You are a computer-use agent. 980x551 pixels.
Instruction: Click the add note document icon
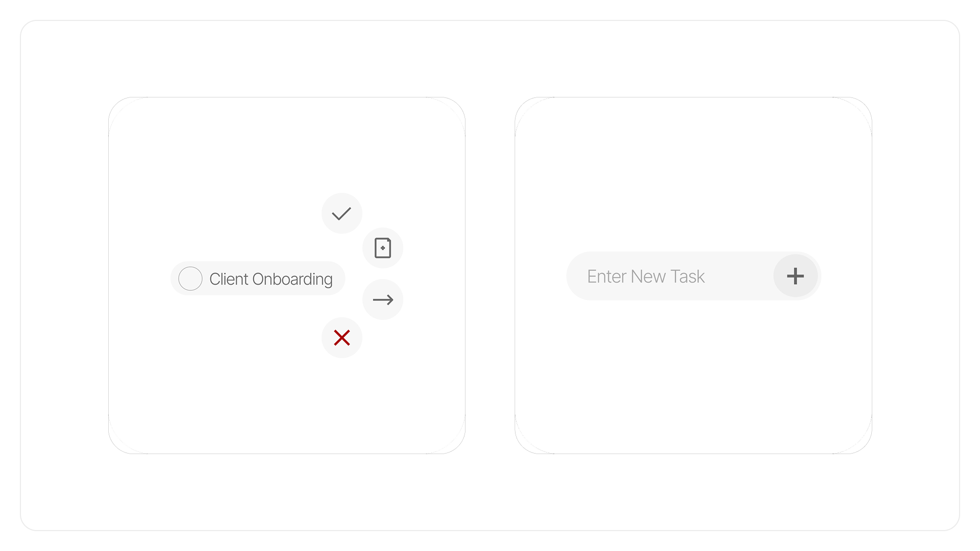coord(383,248)
